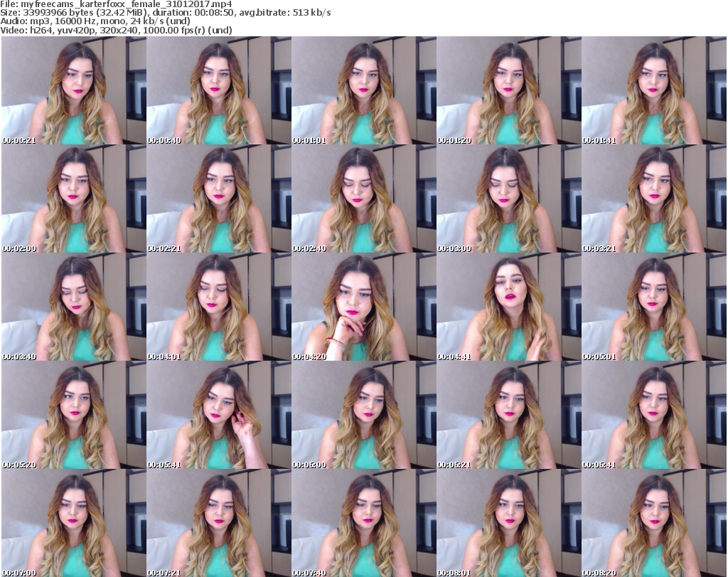Click the thumbnail timestamped 00:00:21

pos(73,91)
